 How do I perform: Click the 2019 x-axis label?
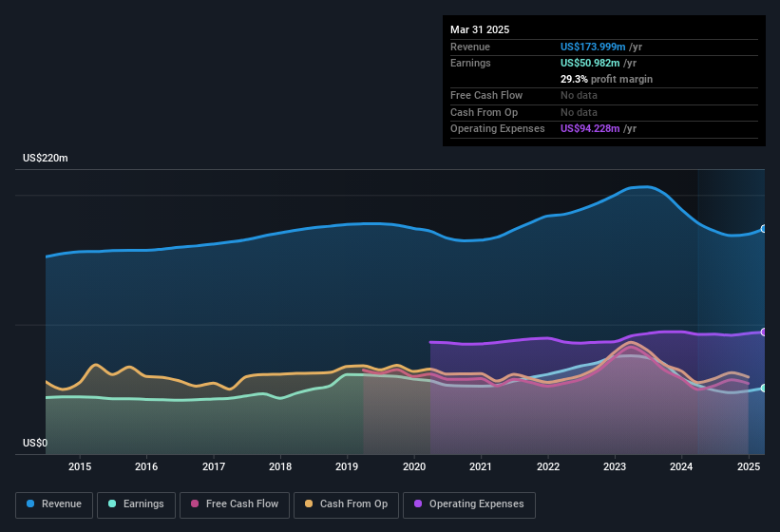[x=347, y=466]
